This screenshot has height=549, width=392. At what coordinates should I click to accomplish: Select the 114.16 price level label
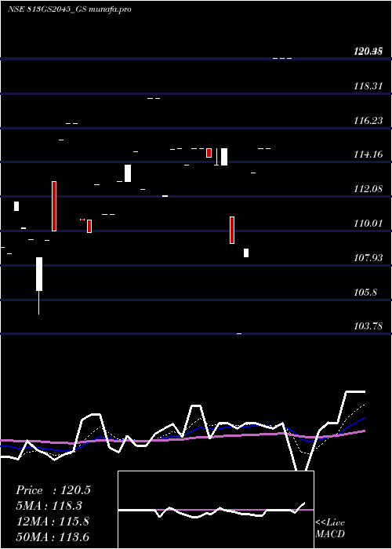(368, 155)
